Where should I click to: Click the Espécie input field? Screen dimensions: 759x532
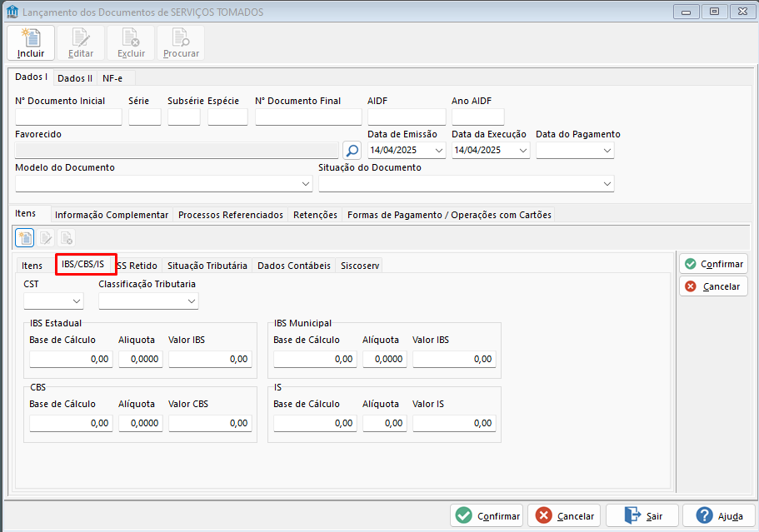coord(227,117)
